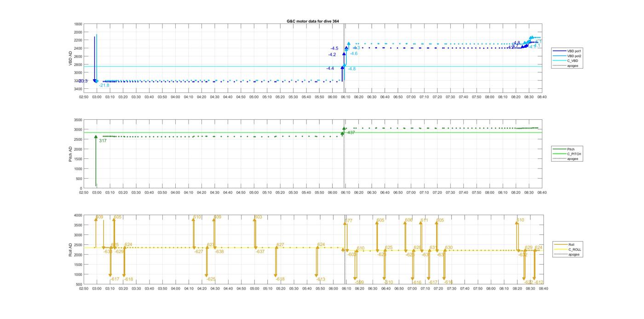Screen dimensions: 644x319
Task: Select 'VBD pot2' legend entry
Action: click(567, 56)
